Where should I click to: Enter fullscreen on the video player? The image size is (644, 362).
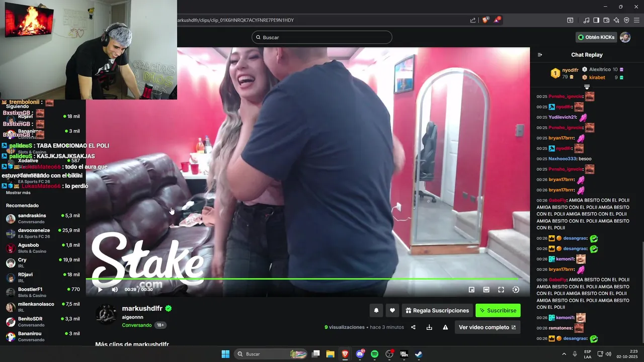[x=501, y=290]
